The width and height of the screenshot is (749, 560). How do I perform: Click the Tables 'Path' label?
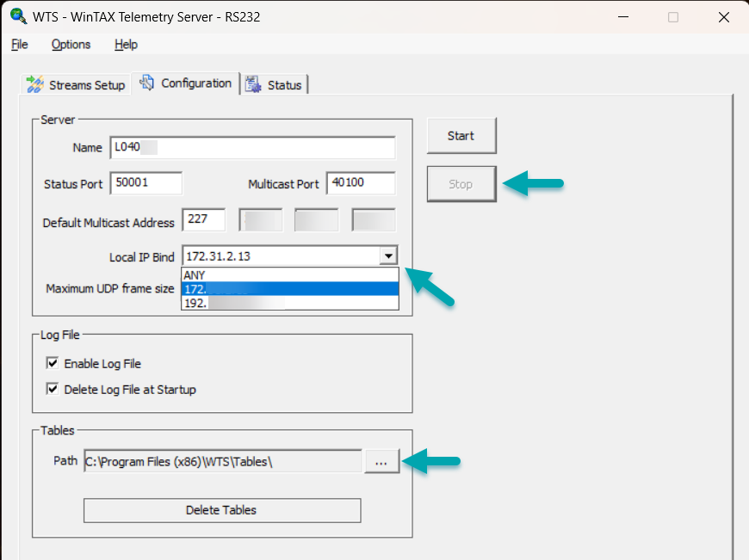click(x=65, y=461)
